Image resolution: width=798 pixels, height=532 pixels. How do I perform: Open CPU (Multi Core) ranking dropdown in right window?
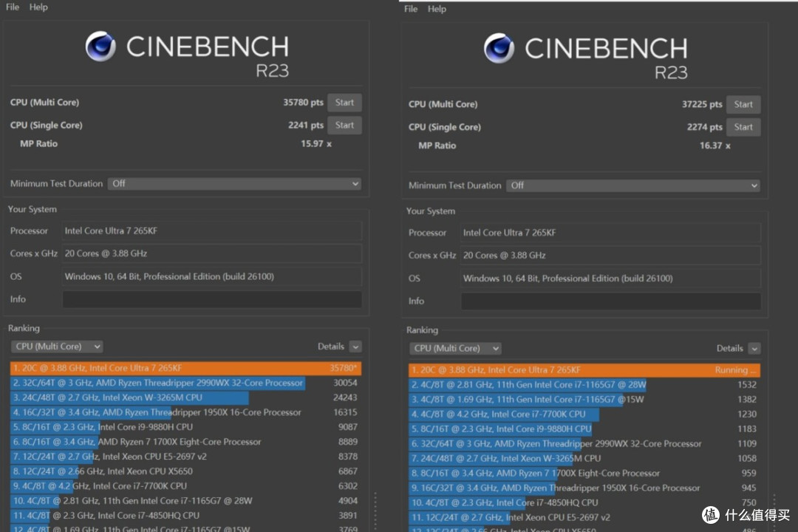click(x=455, y=349)
